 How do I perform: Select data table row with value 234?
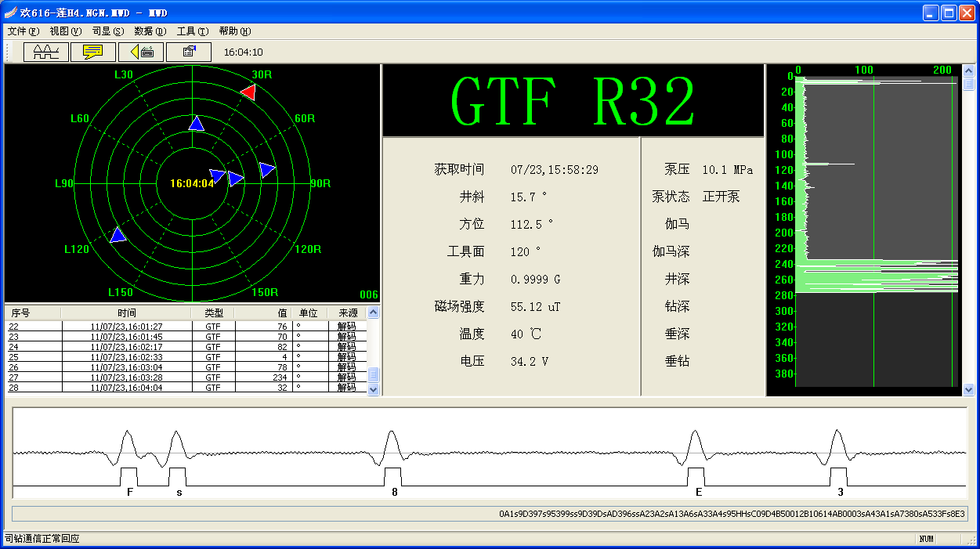(186, 377)
